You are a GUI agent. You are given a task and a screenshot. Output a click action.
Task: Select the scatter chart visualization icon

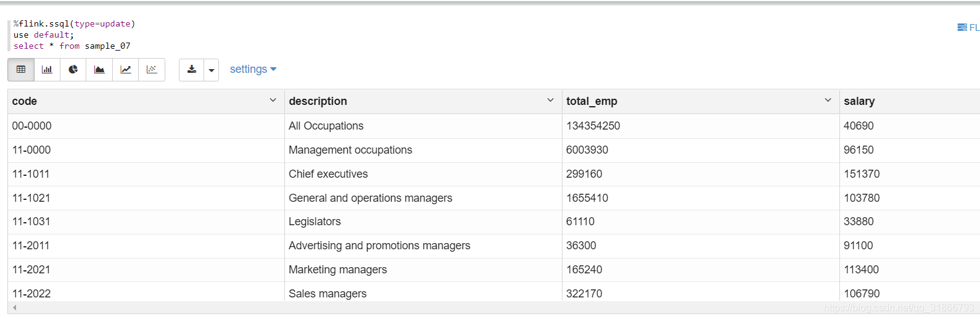152,70
